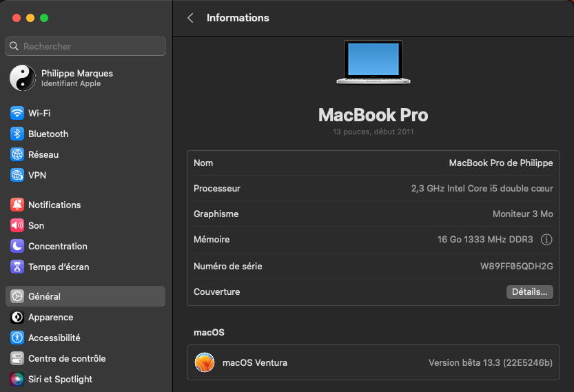Click the Apparence icon

[x=17, y=317]
